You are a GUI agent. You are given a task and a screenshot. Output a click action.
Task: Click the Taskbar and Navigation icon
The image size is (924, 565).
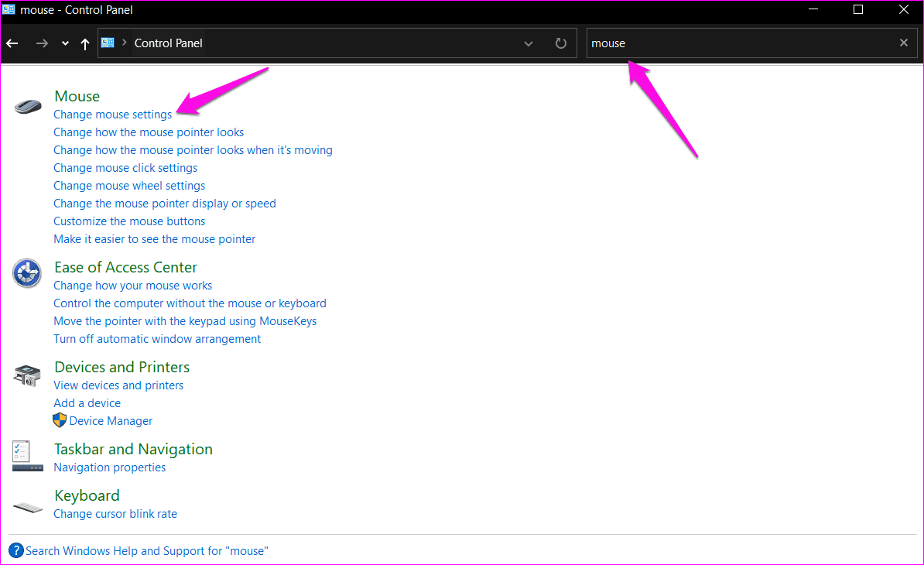(x=27, y=456)
